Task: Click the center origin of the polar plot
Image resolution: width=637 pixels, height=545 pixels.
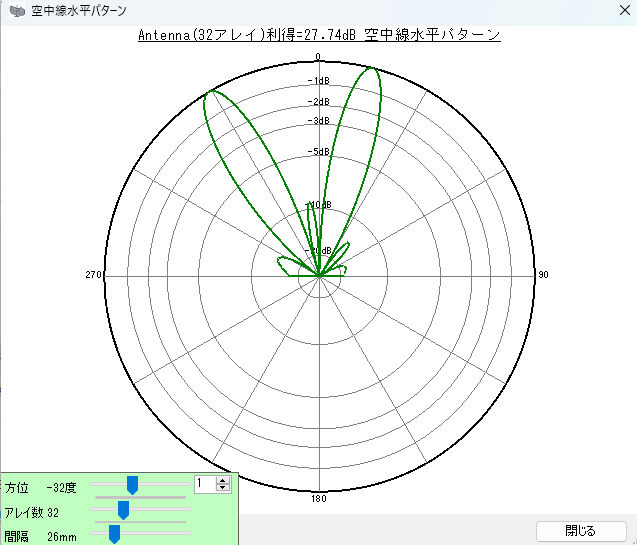Action: [x=319, y=276]
